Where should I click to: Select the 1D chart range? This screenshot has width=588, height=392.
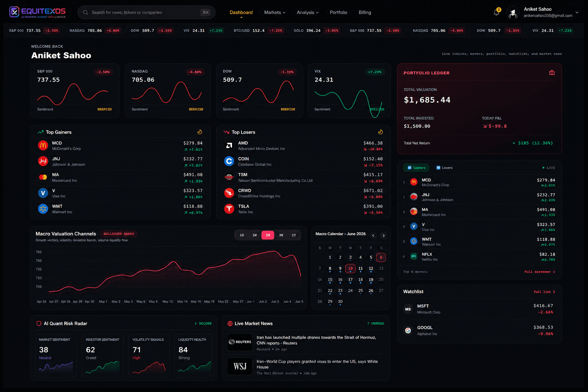click(x=242, y=235)
